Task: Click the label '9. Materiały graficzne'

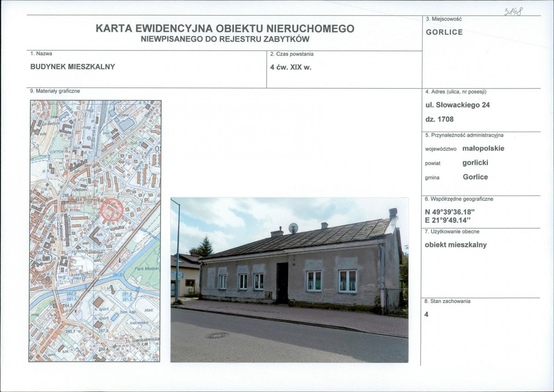Action: pos(55,91)
